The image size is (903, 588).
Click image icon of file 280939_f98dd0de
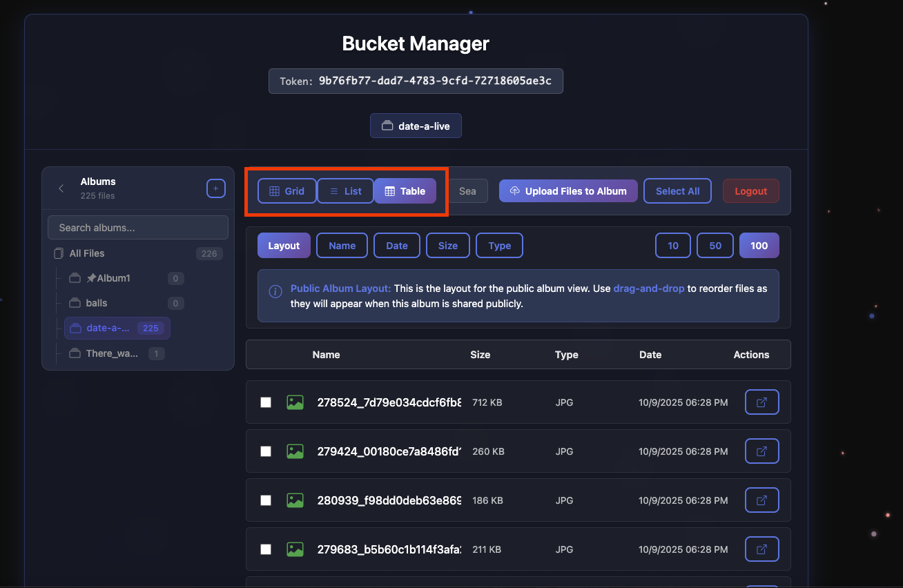(295, 500)
